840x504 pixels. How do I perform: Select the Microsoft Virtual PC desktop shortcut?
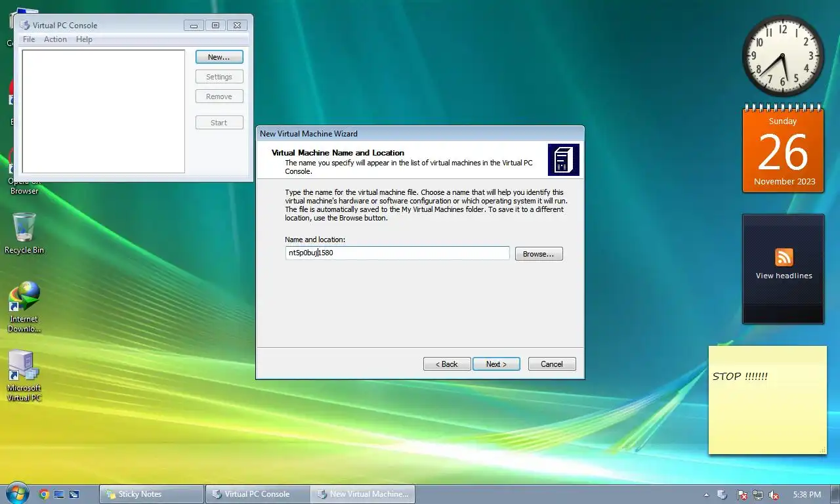[24, 376]
